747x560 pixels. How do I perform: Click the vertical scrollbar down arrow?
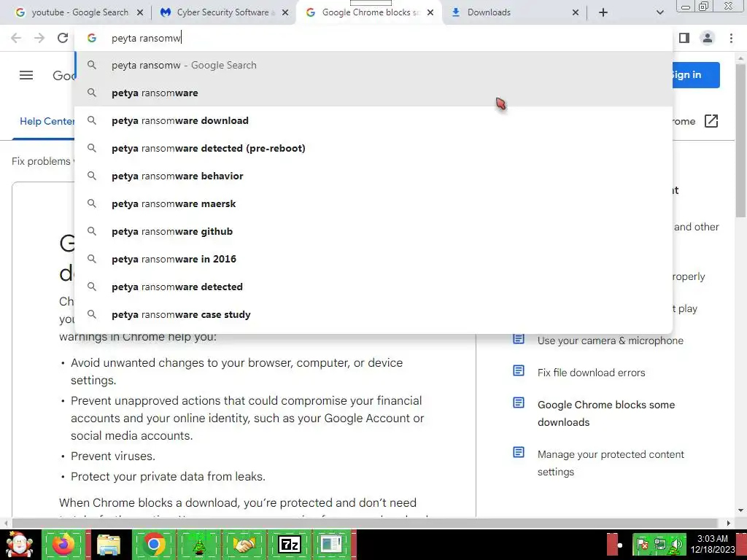click(x=741, y=511)
